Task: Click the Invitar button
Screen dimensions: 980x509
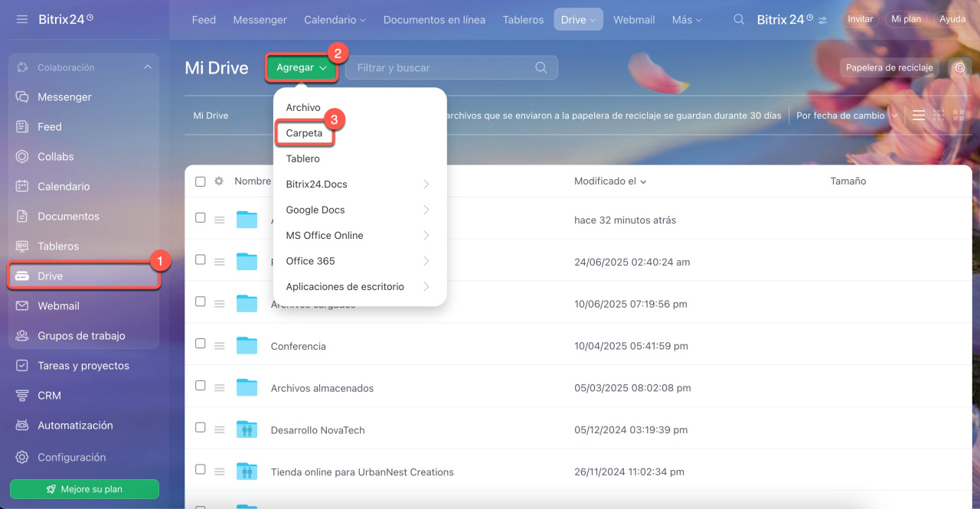Action: pos(861,19)
